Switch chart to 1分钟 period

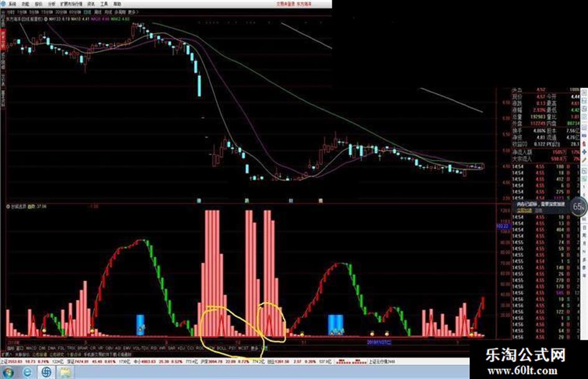22,12
